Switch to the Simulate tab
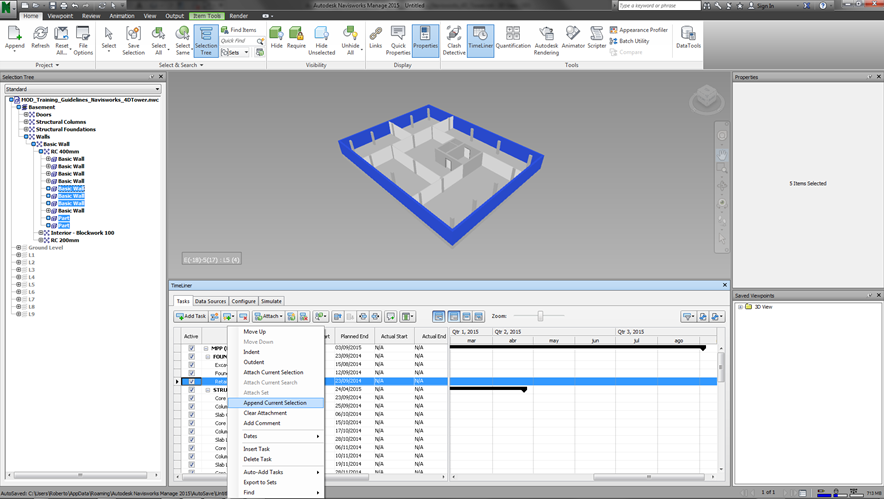This screenshot has height=499, width=884. pos(271,301)
